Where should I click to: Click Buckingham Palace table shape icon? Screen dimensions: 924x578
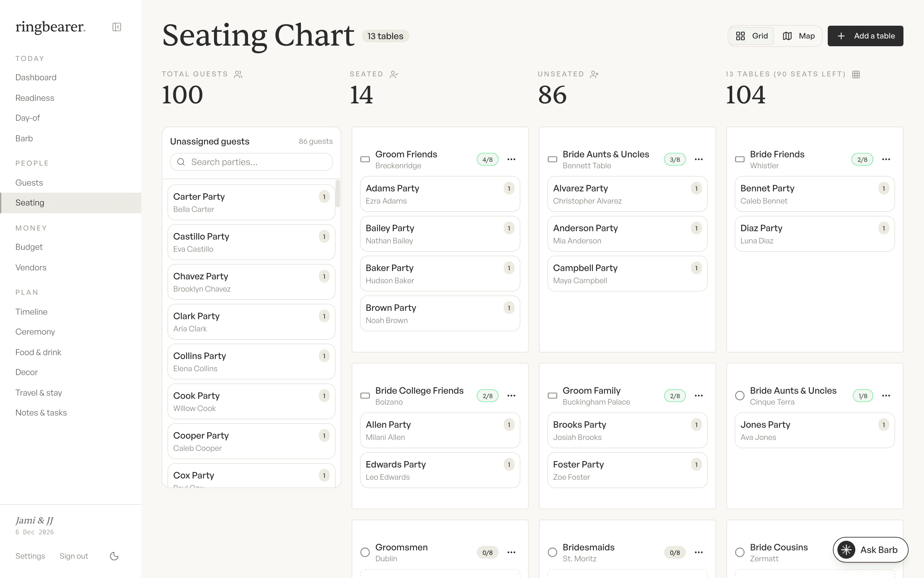(552, 396)
